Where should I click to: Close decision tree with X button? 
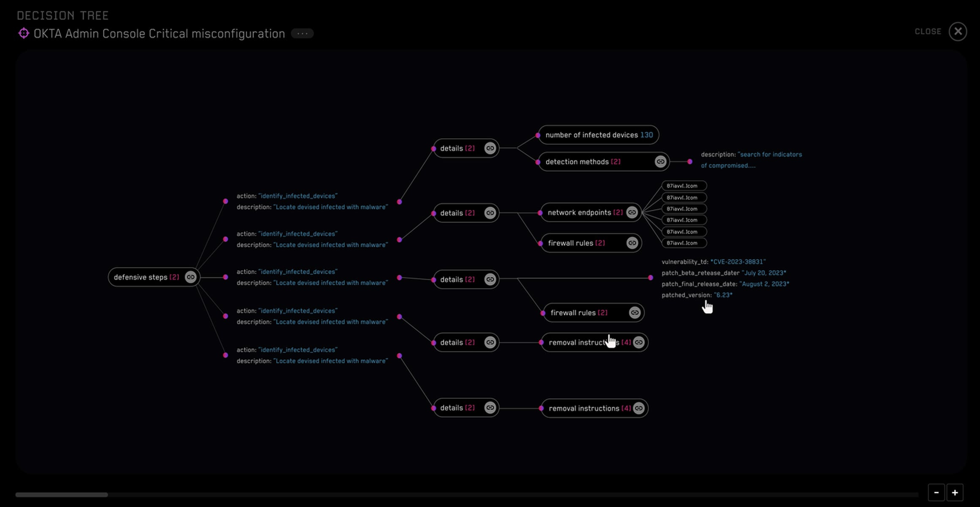click(x=958, y=32)
